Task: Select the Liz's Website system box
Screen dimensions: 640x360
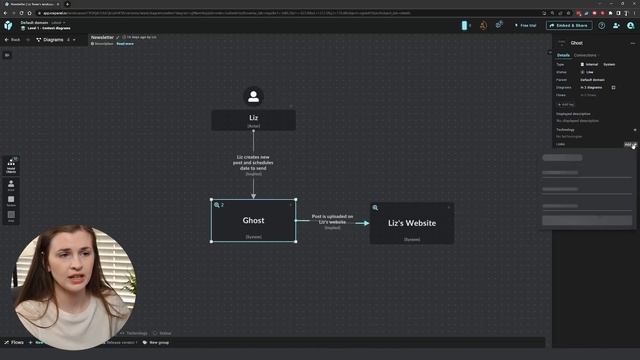Action: pyautogui.click(x=412, y=223)
